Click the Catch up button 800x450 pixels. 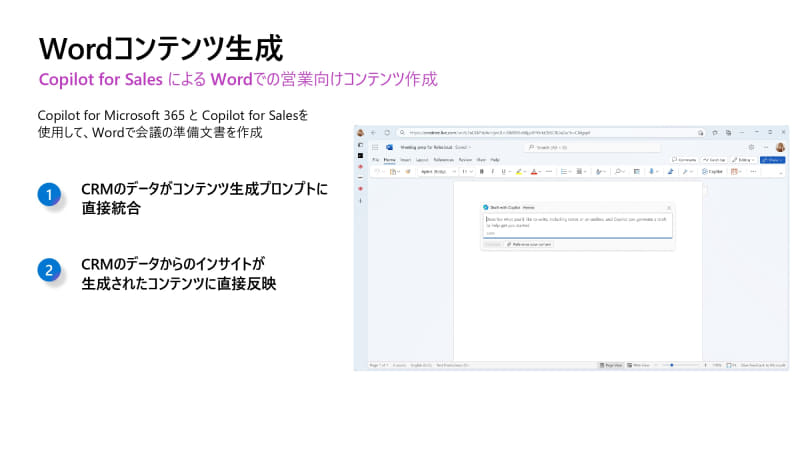pos(714,160)
